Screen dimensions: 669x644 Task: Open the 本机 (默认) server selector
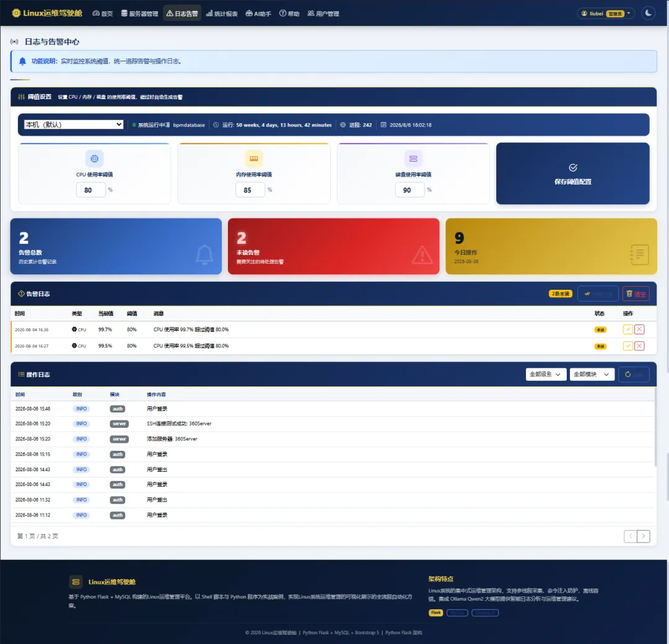(73, 124)
